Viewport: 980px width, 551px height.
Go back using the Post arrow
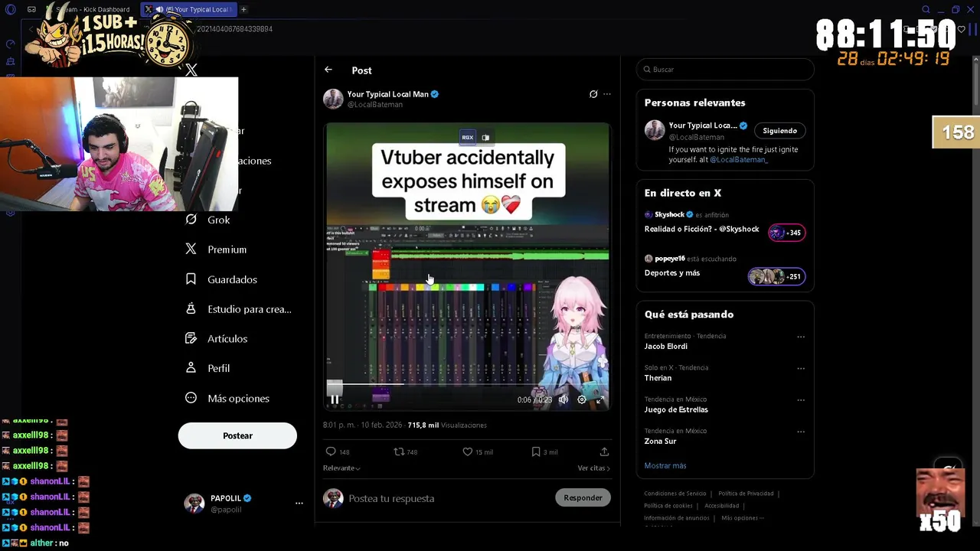[328, 70]
